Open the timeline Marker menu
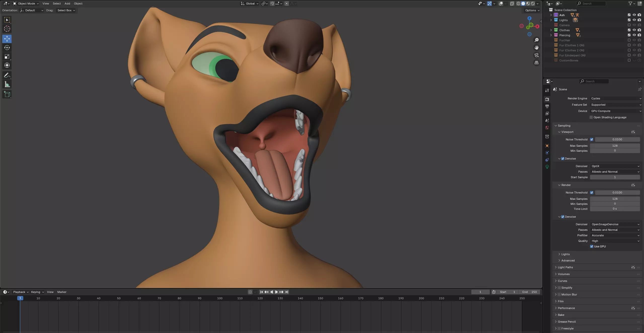 [62, 292]
